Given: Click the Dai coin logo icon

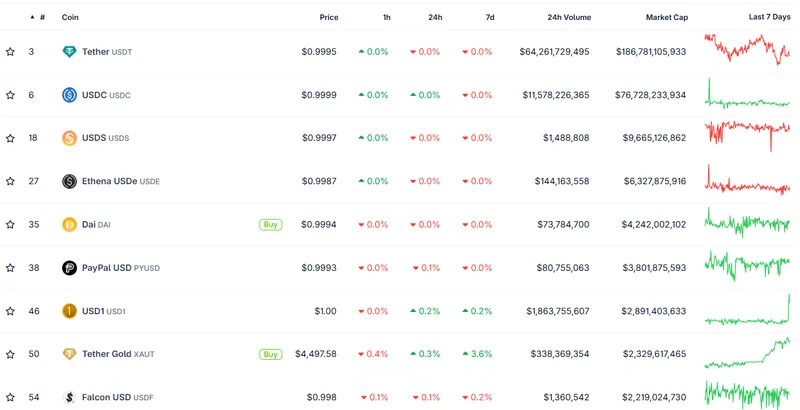Looking at the screenshot, I should tap(69, 225).
